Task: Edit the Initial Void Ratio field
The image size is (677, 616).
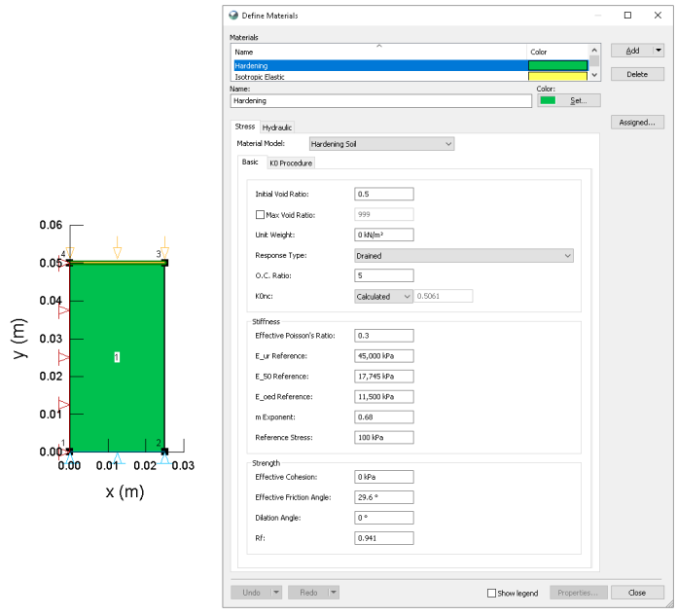Action: (x=384, y=194)
